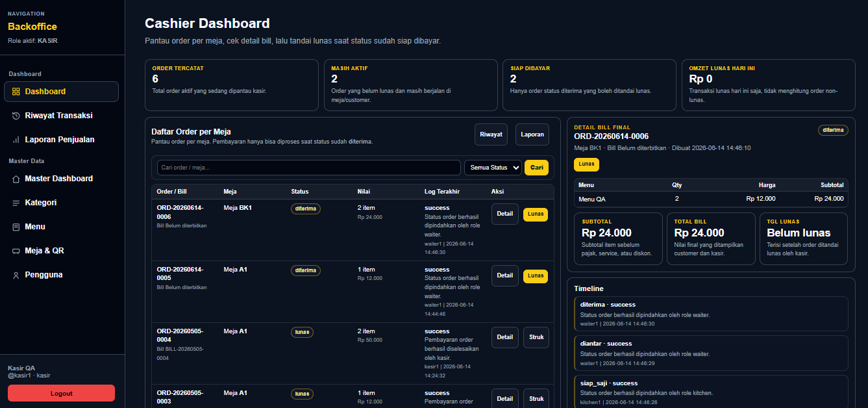Click the diantar · success timeline entry
Screen dimensions: 868x408
711,353
